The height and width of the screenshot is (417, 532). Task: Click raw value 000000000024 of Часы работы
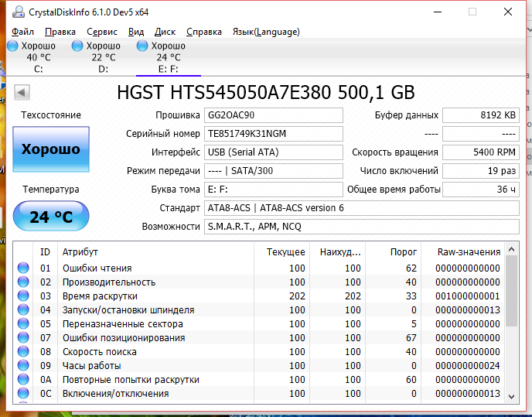(468, 366)
